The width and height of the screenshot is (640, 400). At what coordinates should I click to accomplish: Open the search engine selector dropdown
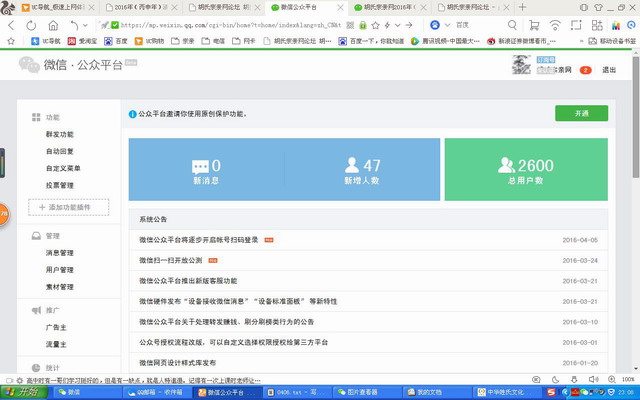click(447, 25)
